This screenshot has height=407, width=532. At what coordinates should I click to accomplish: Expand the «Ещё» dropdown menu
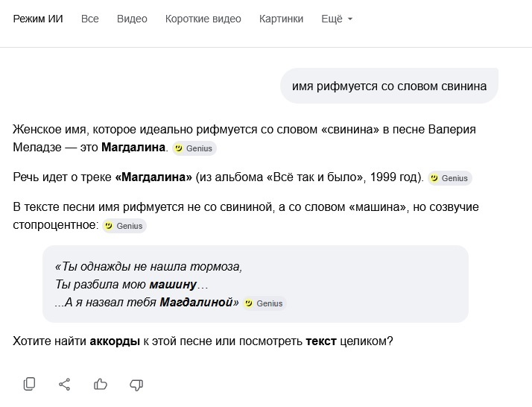point(337,19)
